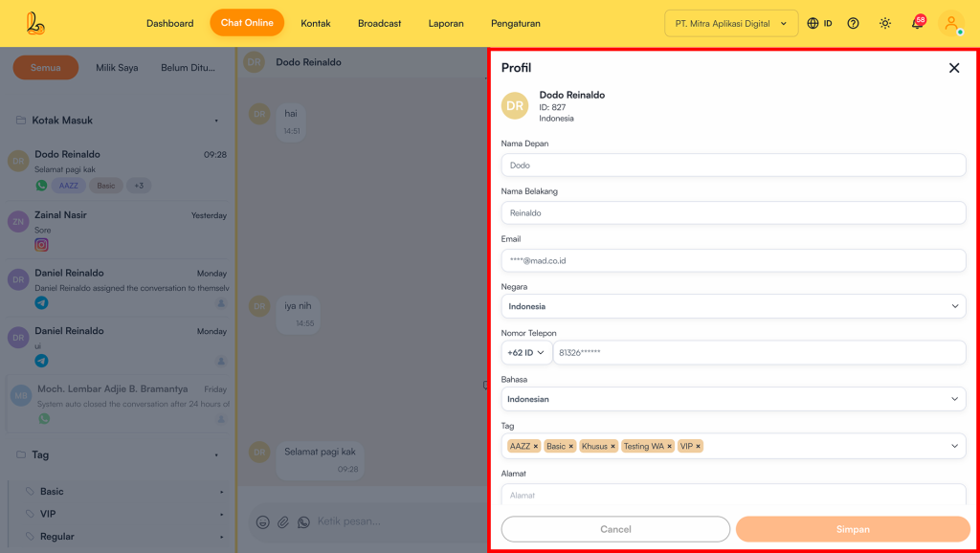The height and width of the screenshot is (553, 980).
Task: Remove the AAZZ tag
Action: 536,447
